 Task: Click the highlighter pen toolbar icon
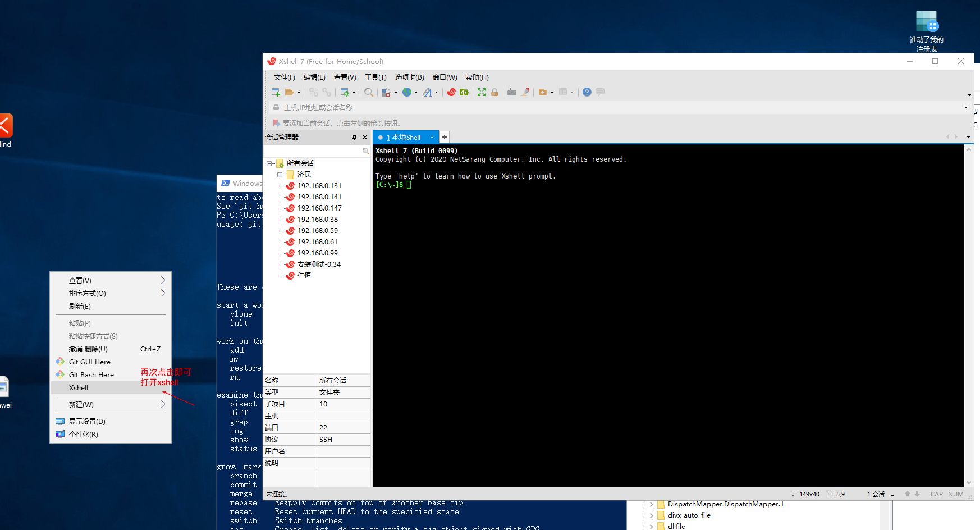(525, 92)
